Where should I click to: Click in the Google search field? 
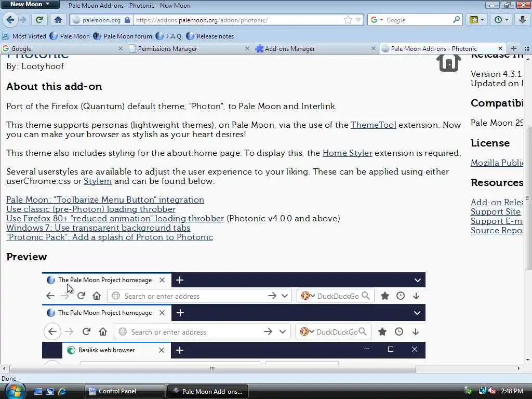click(418, 20)
